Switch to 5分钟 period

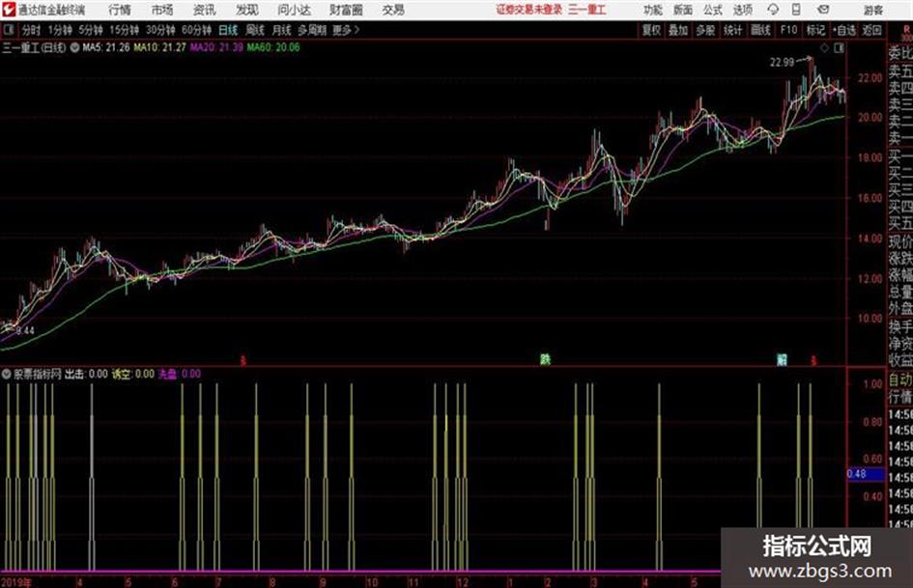[91, 30]
